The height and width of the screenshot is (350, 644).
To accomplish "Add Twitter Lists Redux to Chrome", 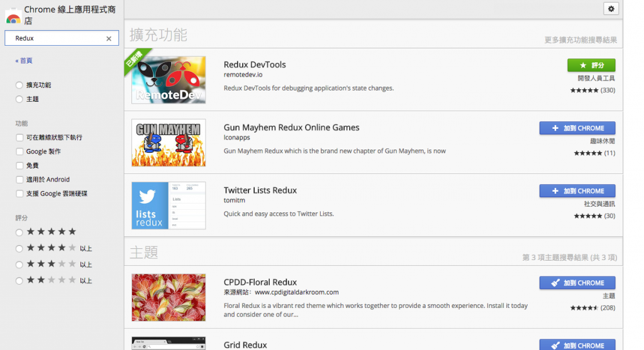I will coord(577,191).
